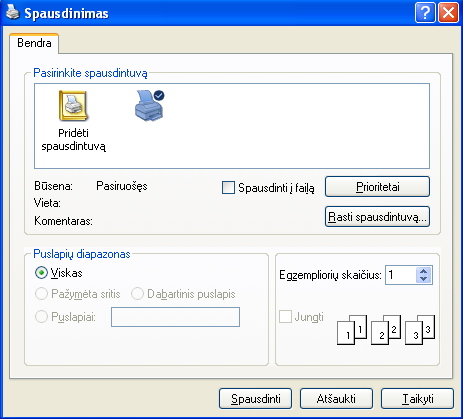Toggle the Jungti checkbox
The image size is (463, 419).
pyautogui.click(x=285, y=317)
